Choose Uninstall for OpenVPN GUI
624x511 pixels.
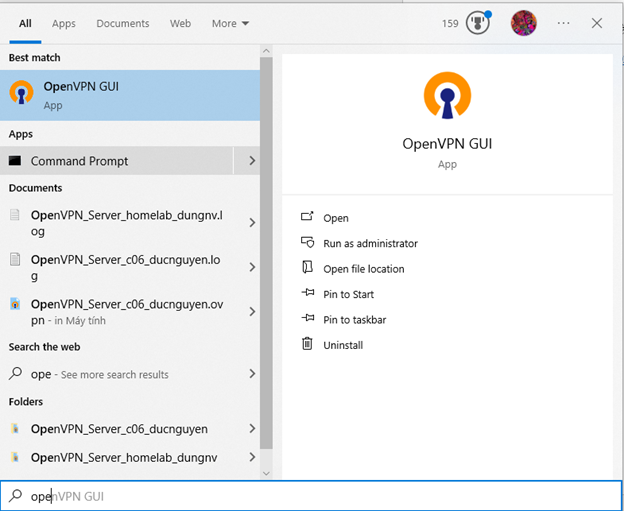343,345
